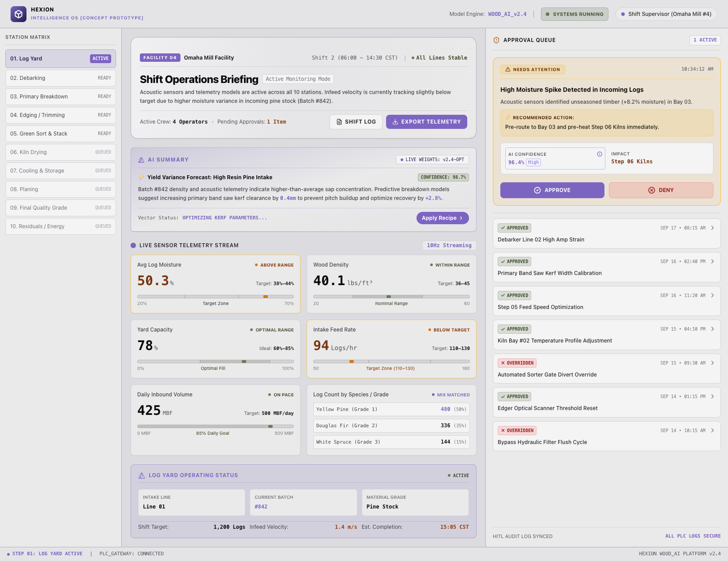Select station 01. Log Yard
Screen dimensions: 728x561
pyautogui.click(x=60, y=59)
